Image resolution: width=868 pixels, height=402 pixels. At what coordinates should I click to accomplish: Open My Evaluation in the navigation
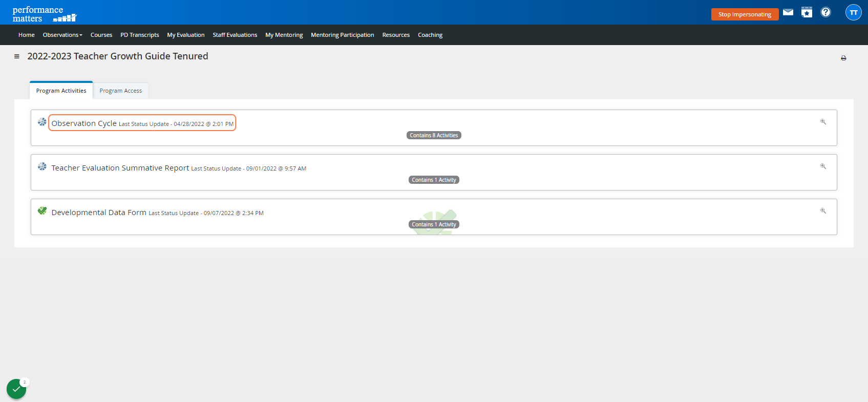point(186,35)
